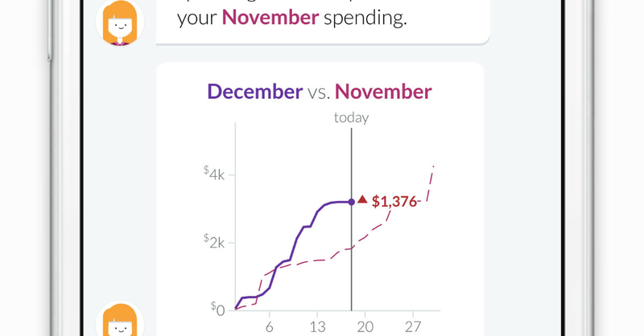The image size is (644, 336).
Task: Click the $1,376 difference amount
Action: [395, 202]
